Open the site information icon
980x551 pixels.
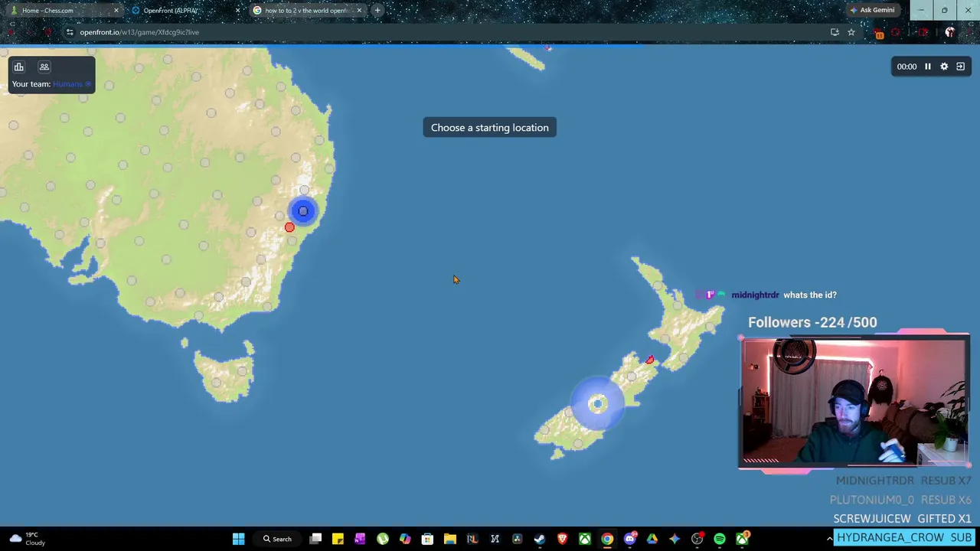coord(70,32)
